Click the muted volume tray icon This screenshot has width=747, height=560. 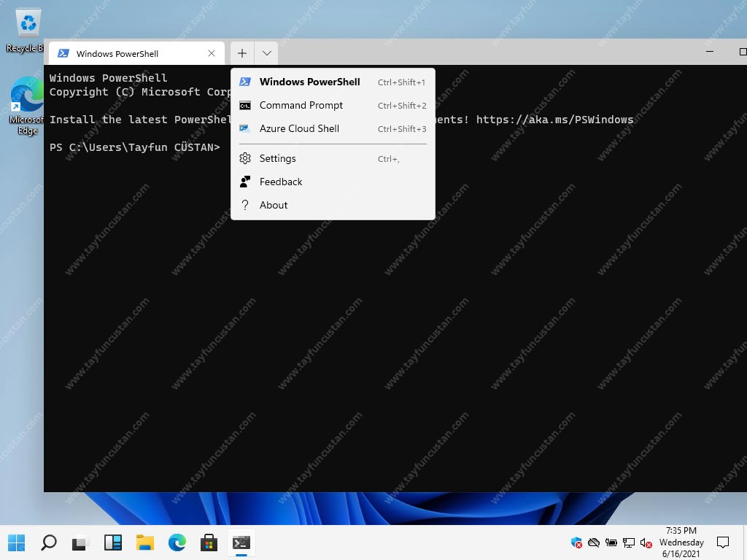(x=646, y=542)
